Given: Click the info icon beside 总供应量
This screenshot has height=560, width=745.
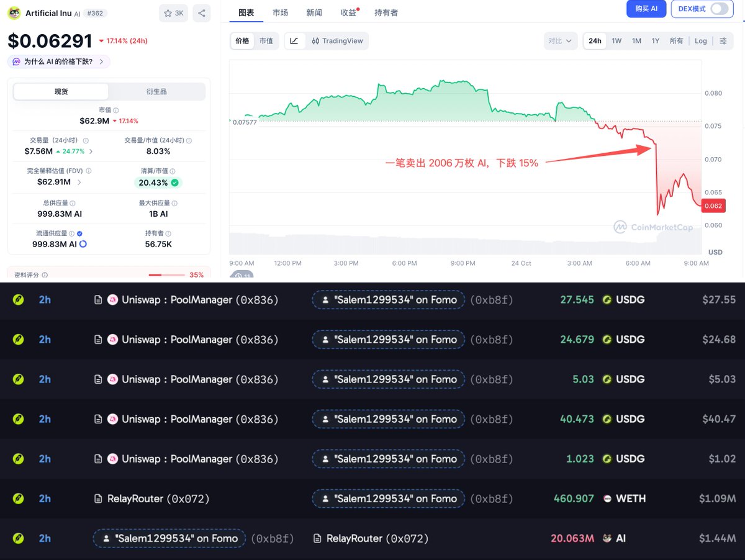Looking at the screenshot, I should 73,203.
